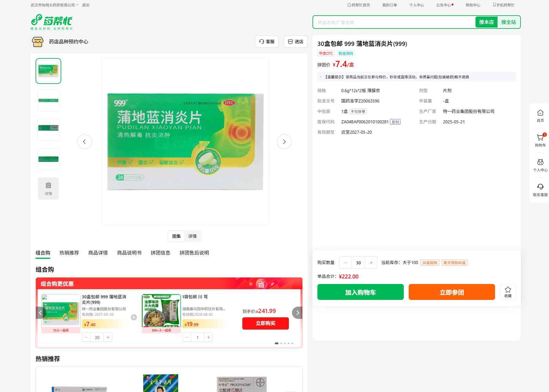The height and width of the screenshot is (392, 549).
Task: Open the 详情 document icon under thumbnails
Action: [x=48, y=188]
